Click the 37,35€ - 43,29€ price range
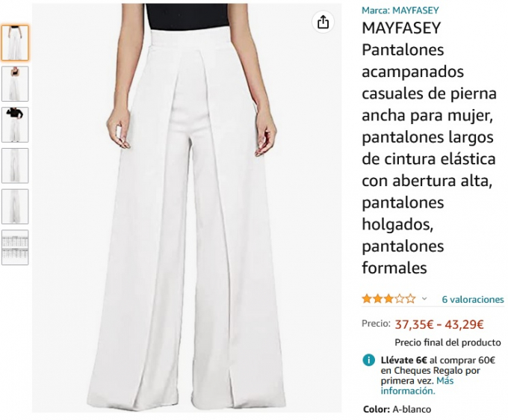 point(439,324)
